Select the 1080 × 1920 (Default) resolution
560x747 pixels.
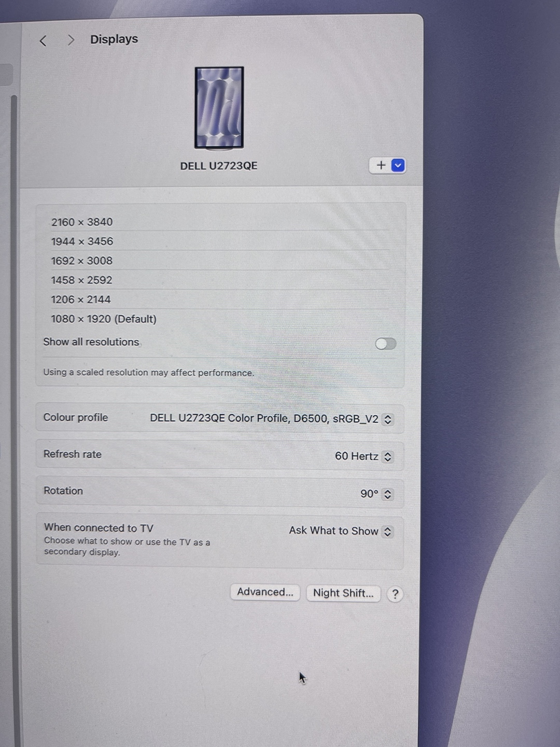click(x=220, y=319)
